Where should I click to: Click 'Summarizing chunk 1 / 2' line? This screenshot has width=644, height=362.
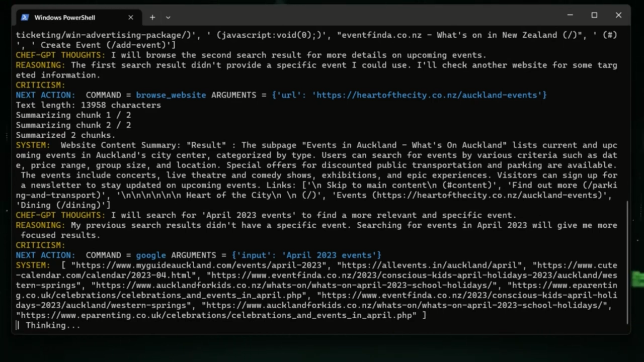click(x=73, y=115)
